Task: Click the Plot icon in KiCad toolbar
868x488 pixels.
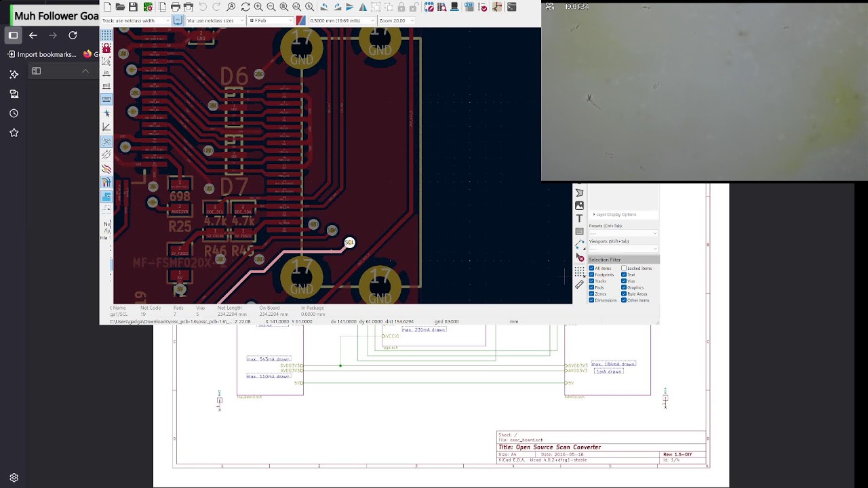Action: [189, 7]
